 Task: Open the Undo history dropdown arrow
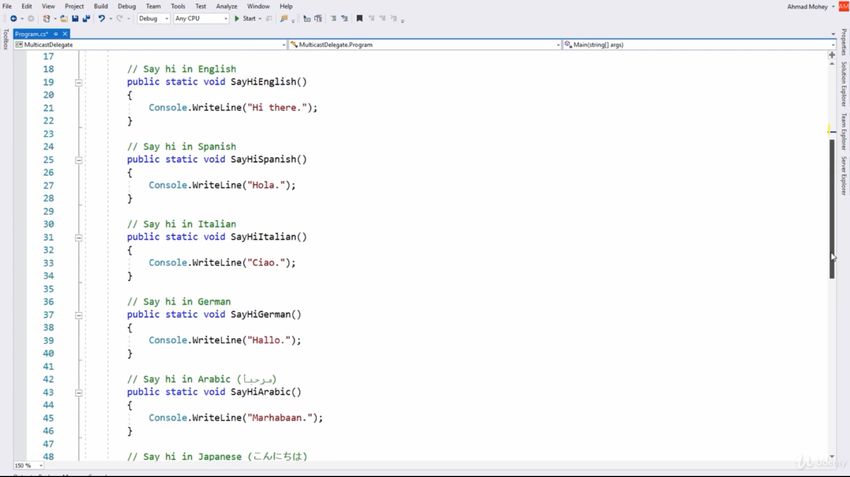coord(110,18)
